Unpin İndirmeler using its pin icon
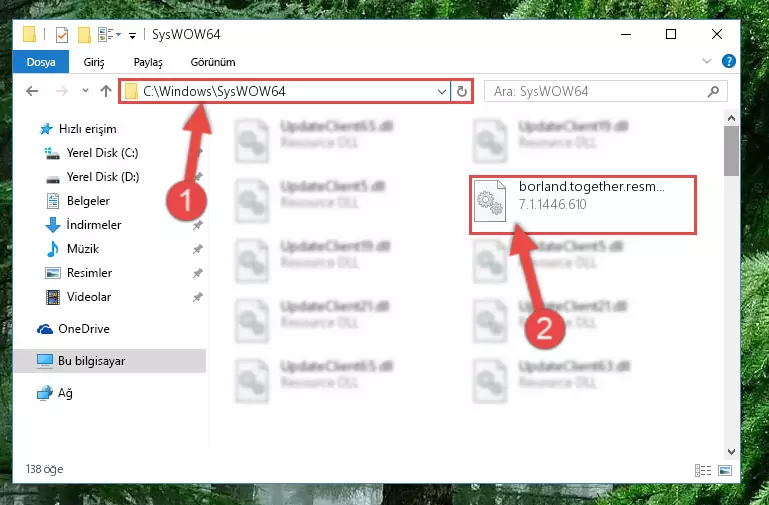769x505 pixels. 198,225
